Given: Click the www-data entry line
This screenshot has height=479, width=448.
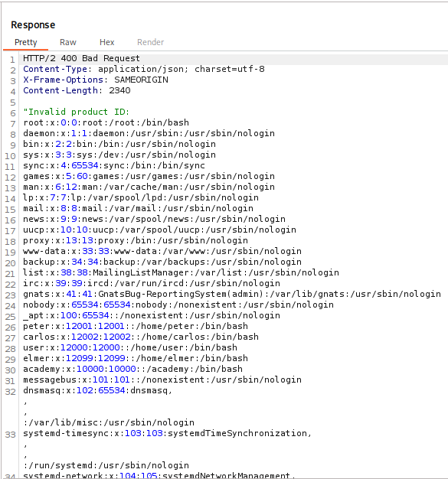Looking at the screenshot, I should (x=162, y=251).
